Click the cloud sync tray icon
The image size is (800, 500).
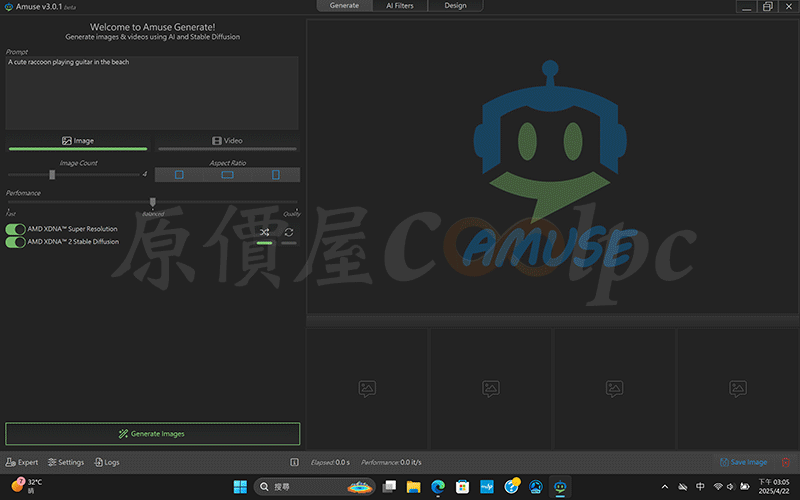click(x=683, y=487)
